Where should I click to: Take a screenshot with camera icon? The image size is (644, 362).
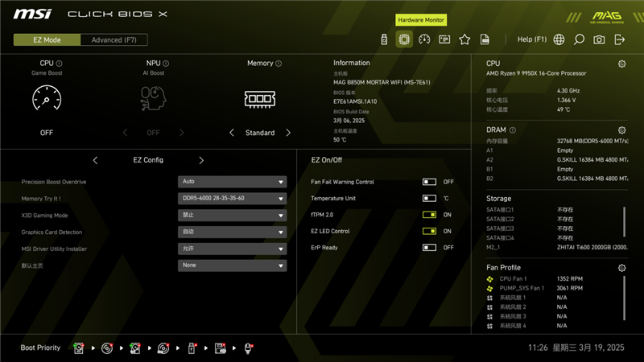click(599, 39)
